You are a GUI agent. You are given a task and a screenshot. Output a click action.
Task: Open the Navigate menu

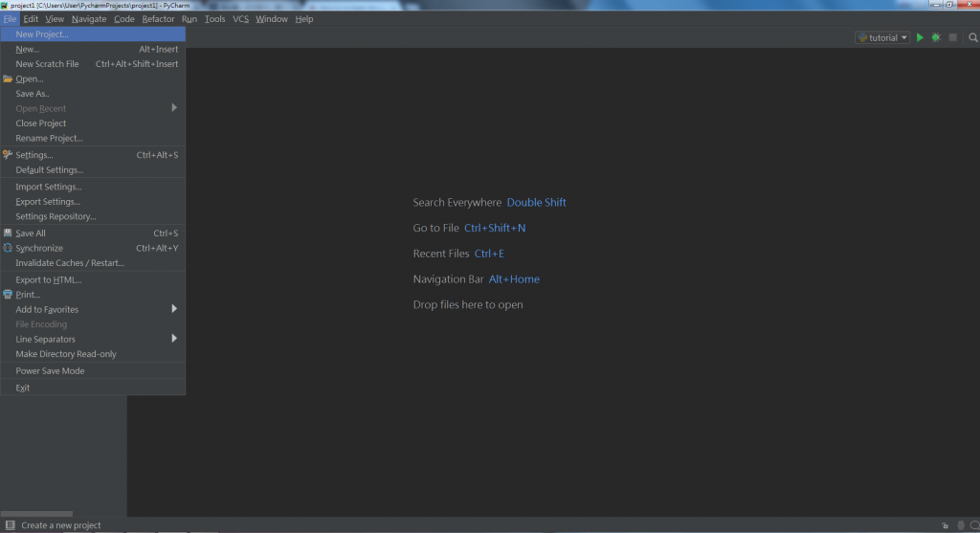89,19
